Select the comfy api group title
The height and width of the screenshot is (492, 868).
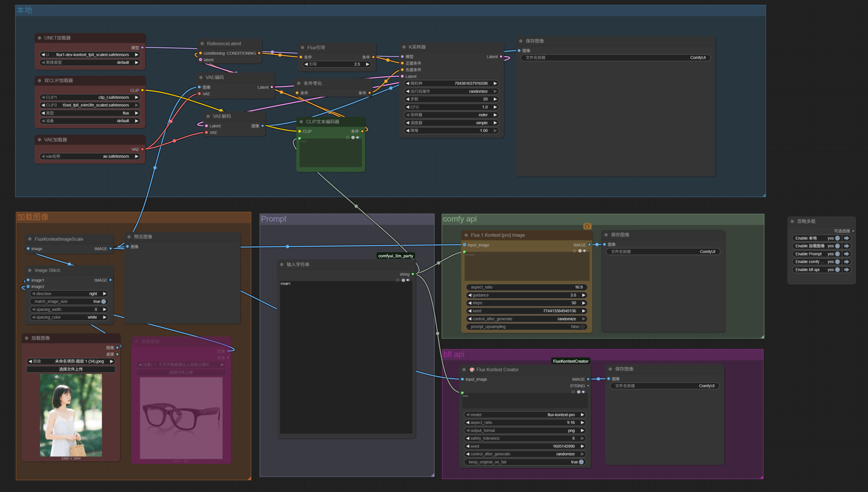pos(459,219)
